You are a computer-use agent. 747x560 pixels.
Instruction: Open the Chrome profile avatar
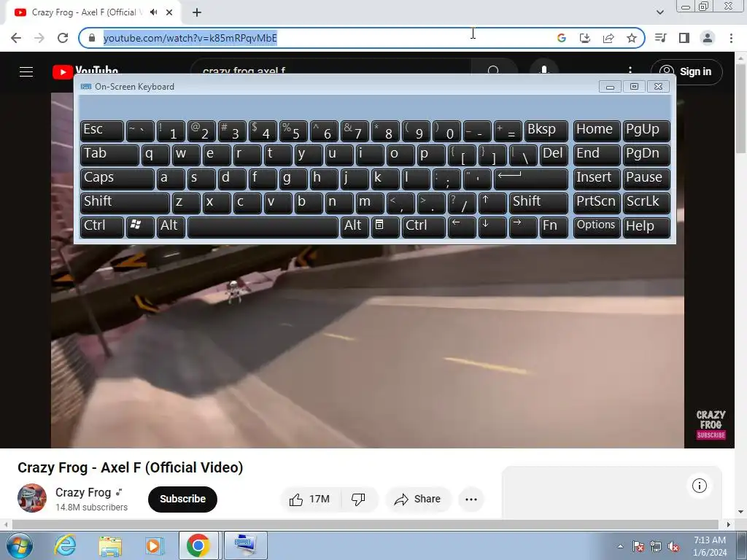708,38
